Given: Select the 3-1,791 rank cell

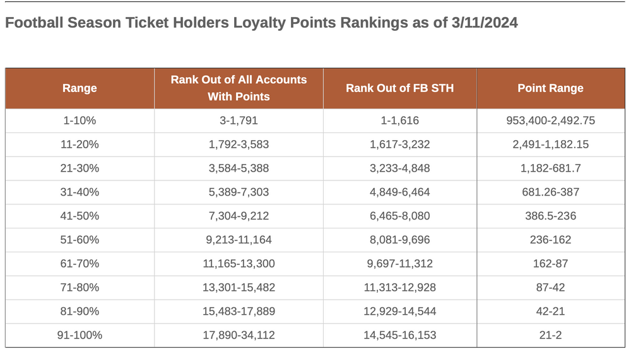Looking at the screenshot, I should point(239,120).
